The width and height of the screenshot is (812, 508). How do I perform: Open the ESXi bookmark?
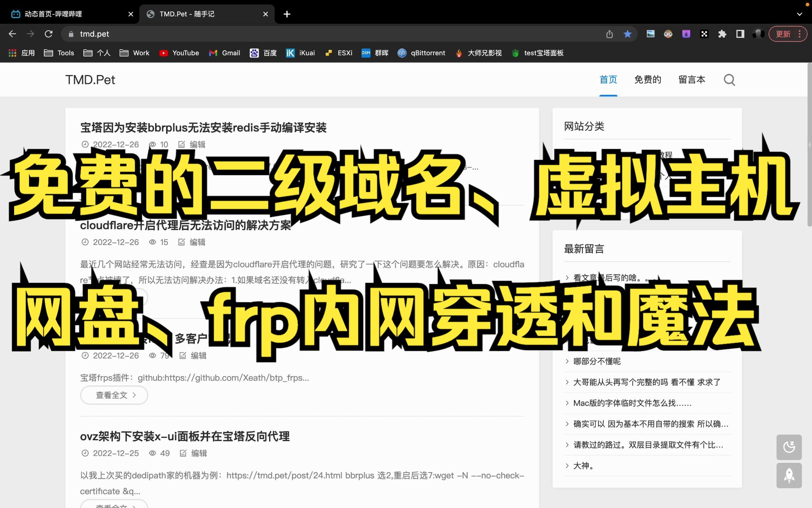click(x=338, y=53)
